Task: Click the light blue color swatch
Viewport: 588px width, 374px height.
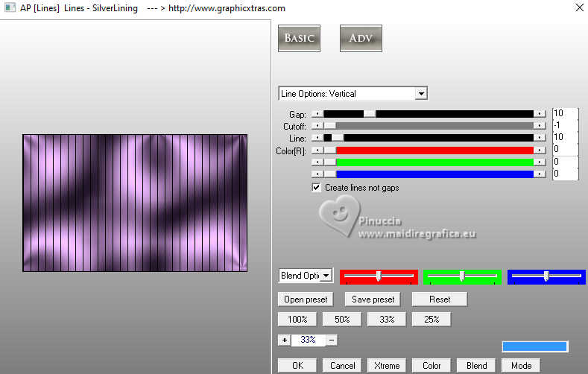Action: click(x=534, y=346)
